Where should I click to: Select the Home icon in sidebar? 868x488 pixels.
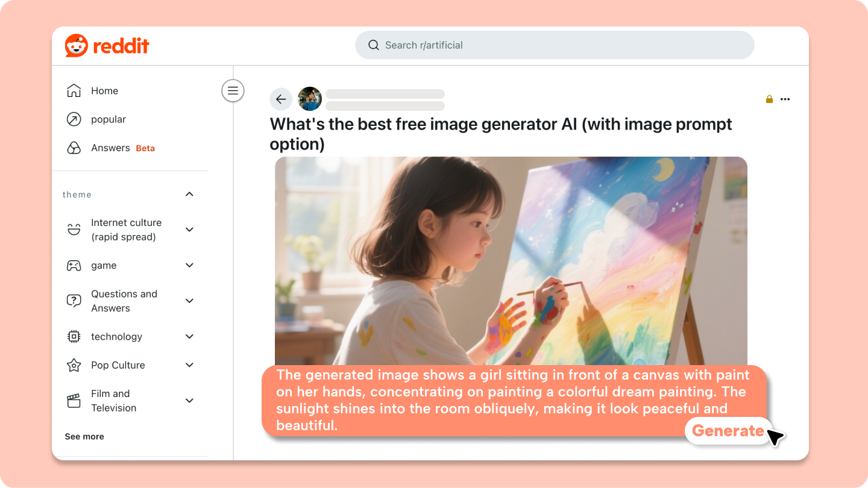point(73,90)
